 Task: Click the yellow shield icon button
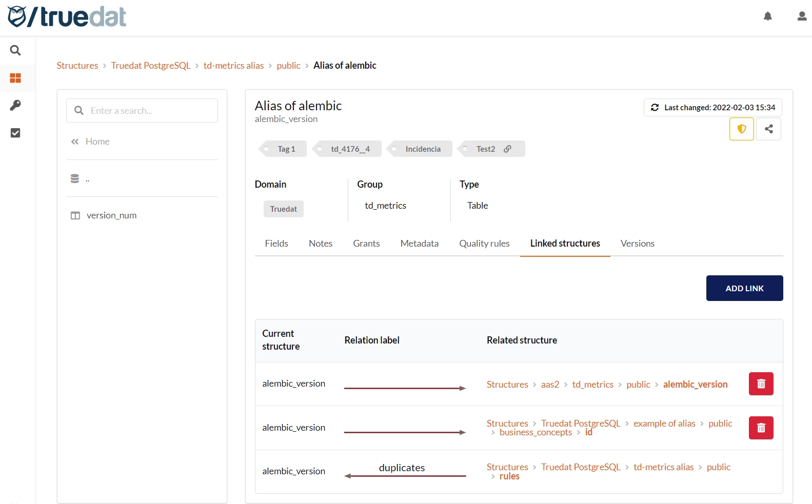pos(741,129)
